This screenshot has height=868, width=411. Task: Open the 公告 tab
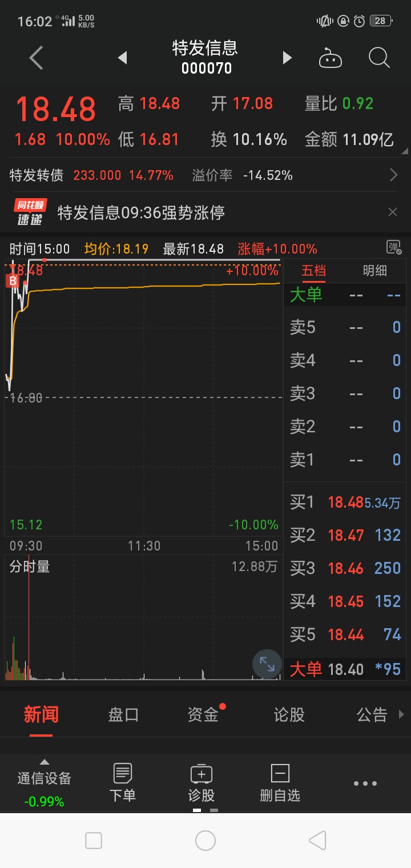(x=372, y=714)
